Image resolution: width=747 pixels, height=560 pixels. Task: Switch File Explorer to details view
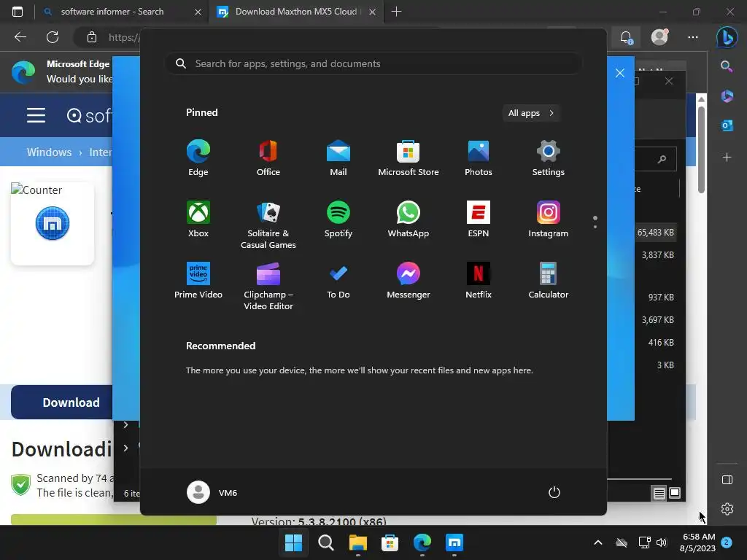659,494
